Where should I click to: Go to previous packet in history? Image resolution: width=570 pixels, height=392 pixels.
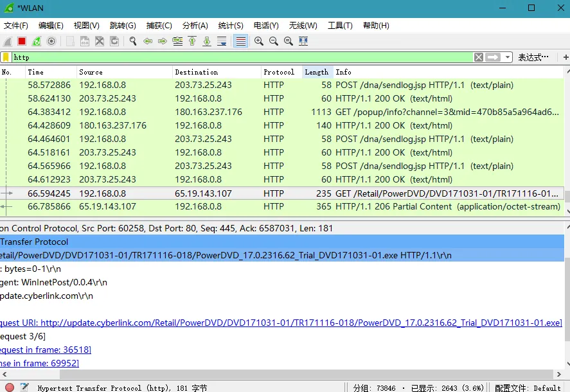tap(148, 40)
